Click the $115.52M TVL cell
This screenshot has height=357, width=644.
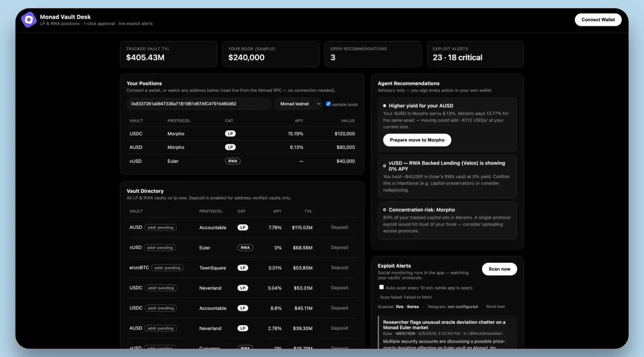tap(302, 227)
